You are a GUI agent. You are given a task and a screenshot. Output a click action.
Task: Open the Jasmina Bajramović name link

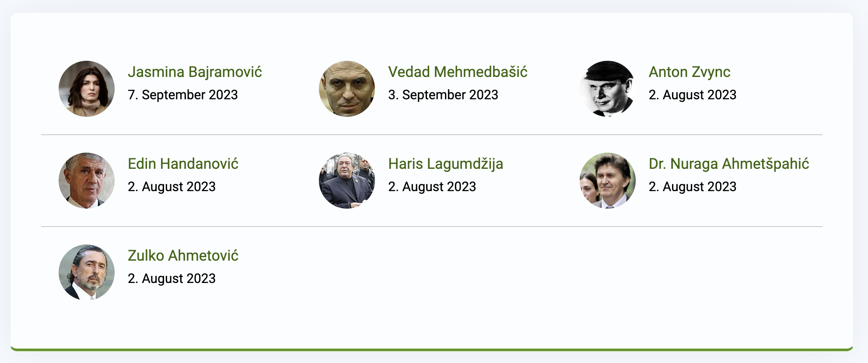(x=195, y=72)
